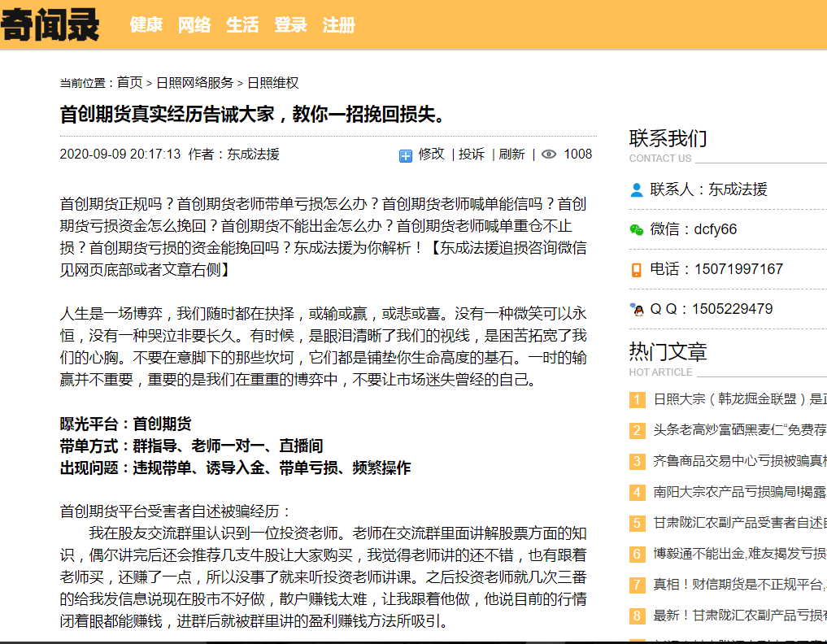Click rank badge number 3
This screenshot has width=827, height=644.
tap(638, 462)
